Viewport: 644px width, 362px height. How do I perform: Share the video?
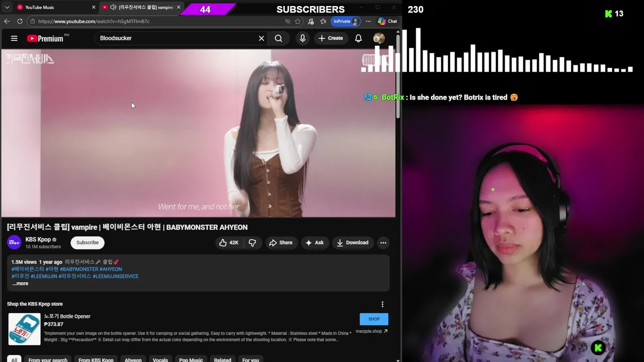(x=281, y=242)
